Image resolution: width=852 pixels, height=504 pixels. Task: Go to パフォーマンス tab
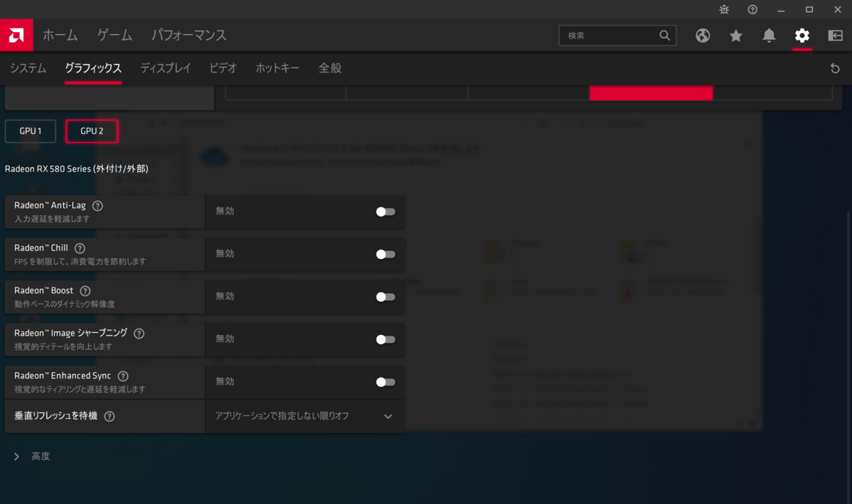[189, 35]
